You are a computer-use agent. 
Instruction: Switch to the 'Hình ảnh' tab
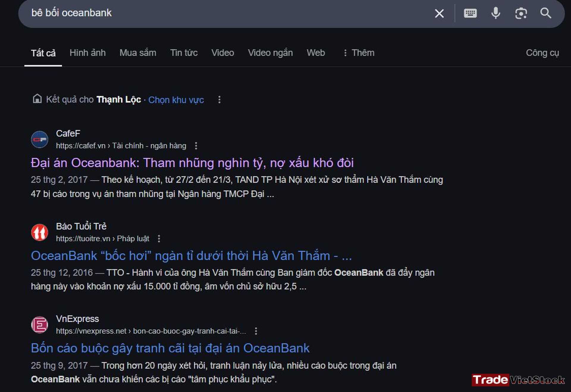point(87,53)
